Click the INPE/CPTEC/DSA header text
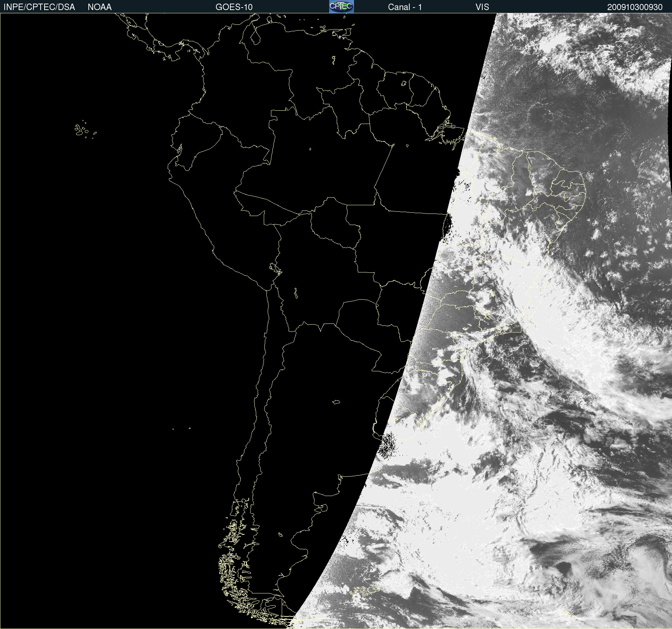The image size is (672, 629). [39, 7]
